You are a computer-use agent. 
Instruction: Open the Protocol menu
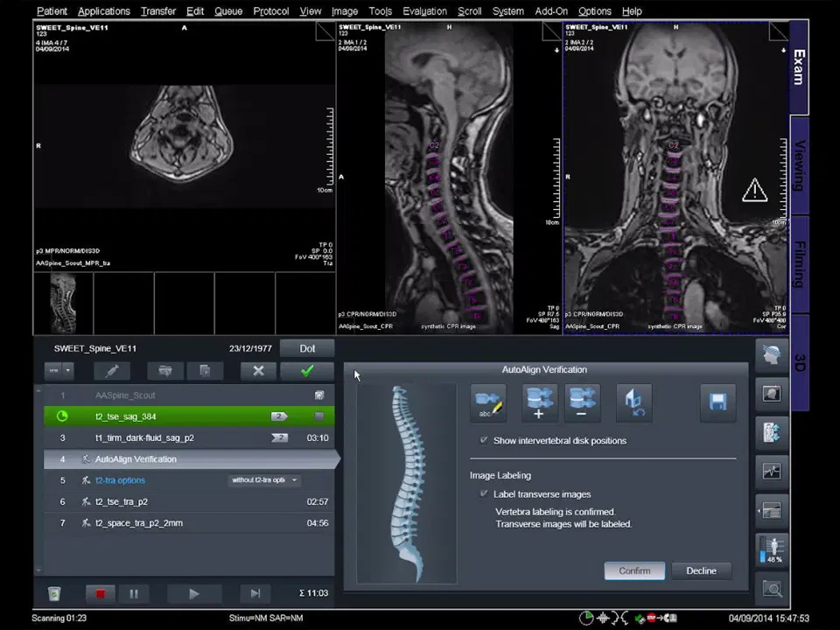[x=270, y=11]
